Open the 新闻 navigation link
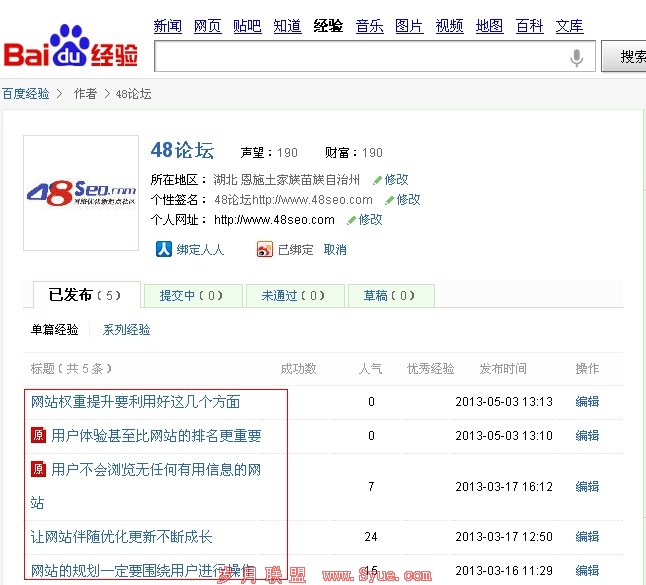 (x=168, y=26)
